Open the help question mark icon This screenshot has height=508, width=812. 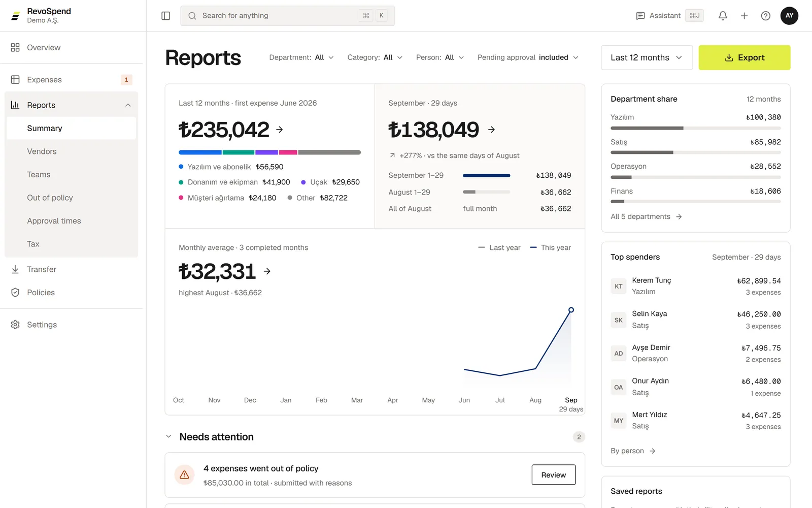(x=766, y=16)
